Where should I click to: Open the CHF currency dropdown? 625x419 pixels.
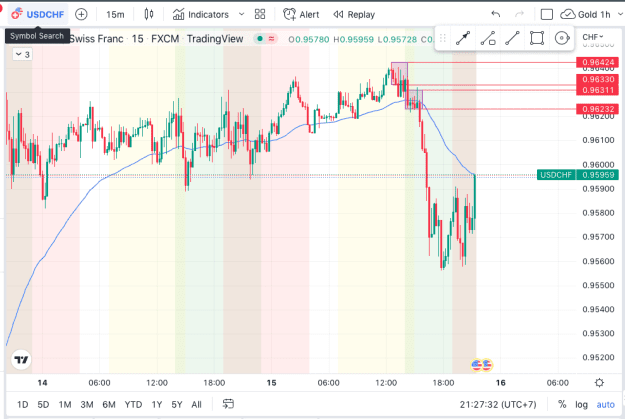coord(593,37)
